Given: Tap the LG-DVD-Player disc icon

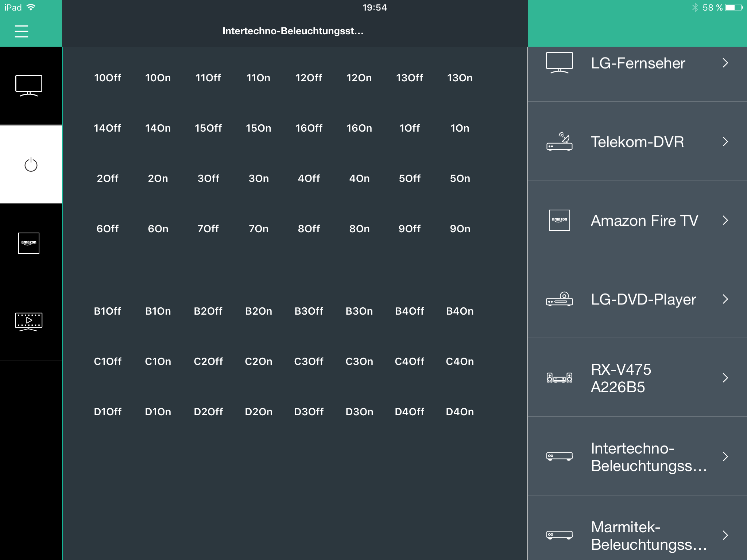Looking at the screenshot, I should coord(559,299).
